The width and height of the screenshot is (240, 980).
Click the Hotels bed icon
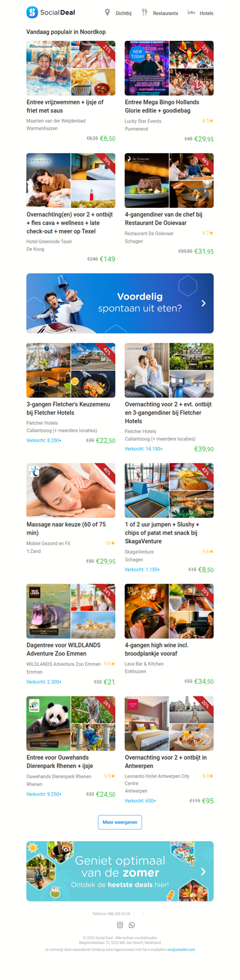(x=191, y=13)
